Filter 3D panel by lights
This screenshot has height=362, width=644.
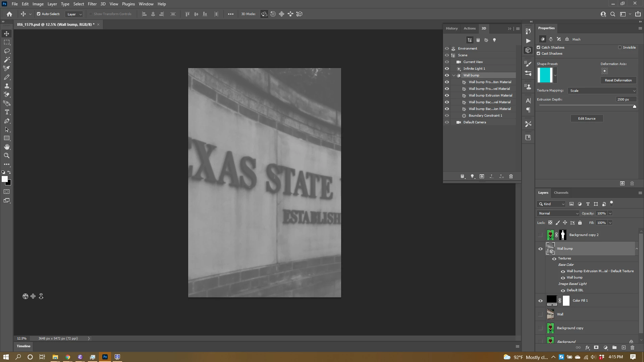494,40
